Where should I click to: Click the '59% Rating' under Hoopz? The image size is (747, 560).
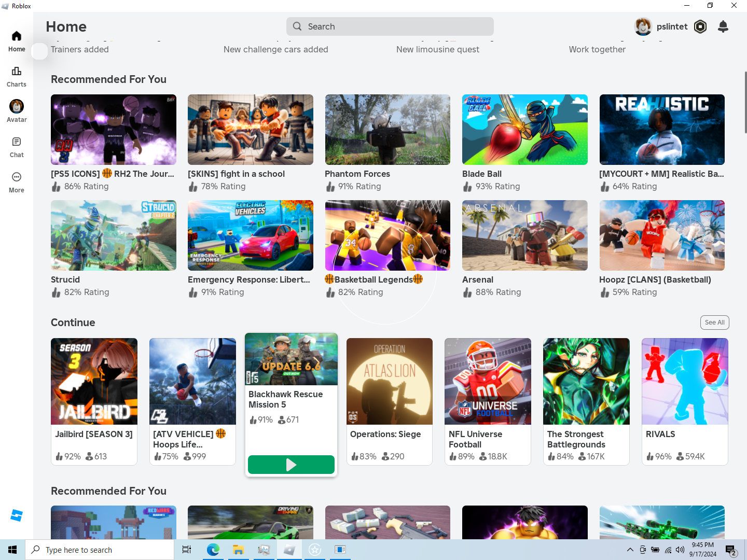[634, 292]
